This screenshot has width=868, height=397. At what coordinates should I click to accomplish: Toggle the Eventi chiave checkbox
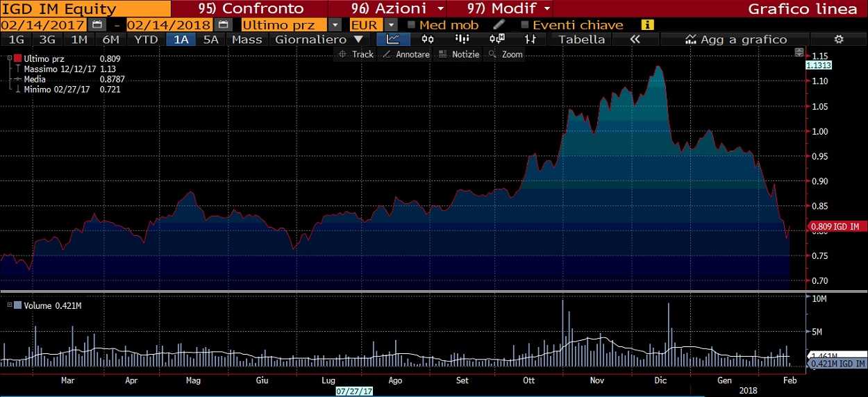pos(526,24)
